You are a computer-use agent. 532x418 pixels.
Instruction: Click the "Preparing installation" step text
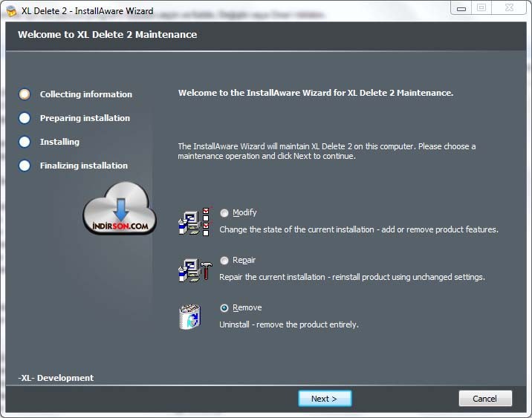click(85, 118)
